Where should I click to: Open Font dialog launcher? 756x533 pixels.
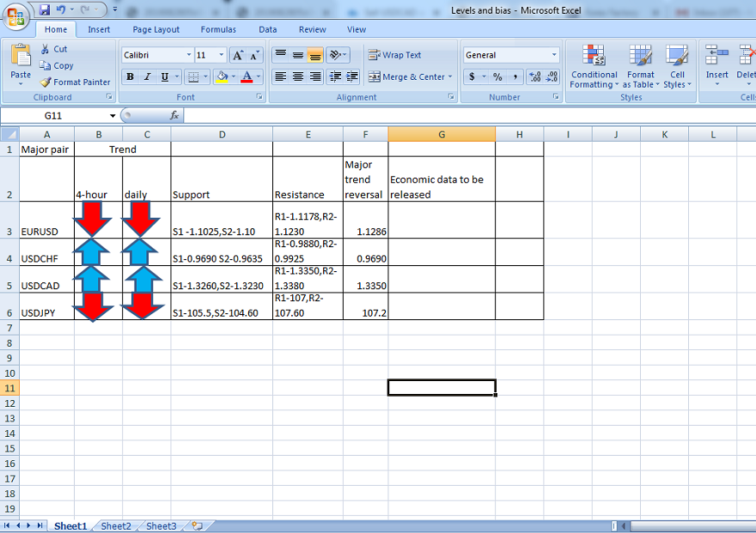point(259,97)
